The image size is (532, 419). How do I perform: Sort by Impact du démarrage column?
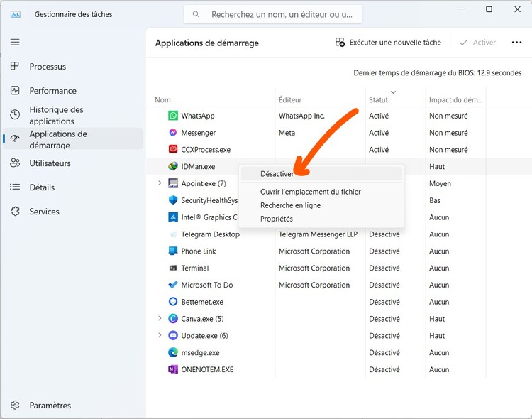pos(455,100)
